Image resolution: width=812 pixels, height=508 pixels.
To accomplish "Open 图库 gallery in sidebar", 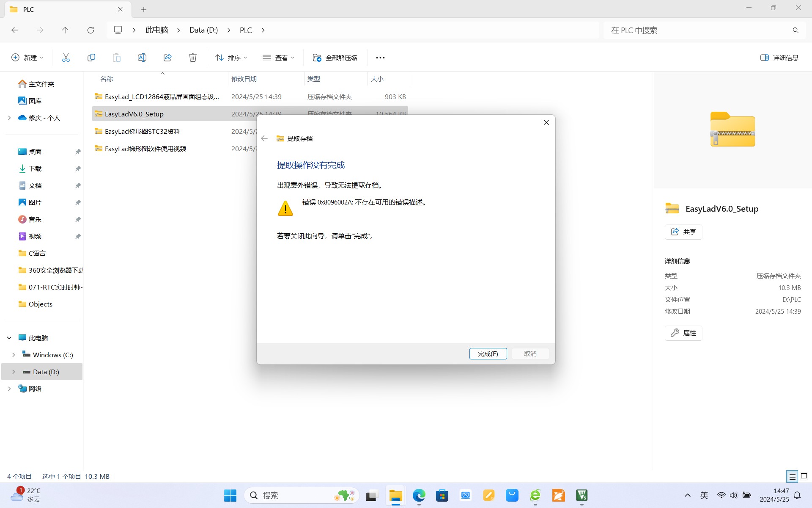I will (30, 101).
